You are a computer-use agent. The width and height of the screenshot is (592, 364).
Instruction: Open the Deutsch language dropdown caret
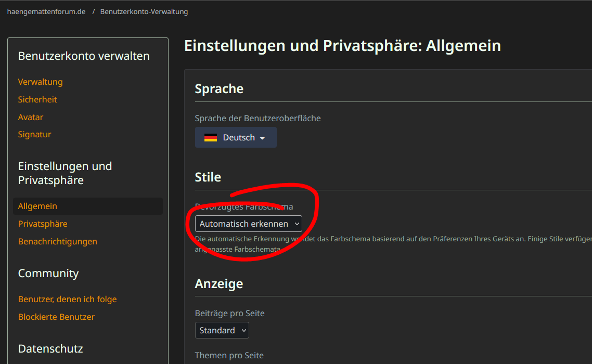262,138
